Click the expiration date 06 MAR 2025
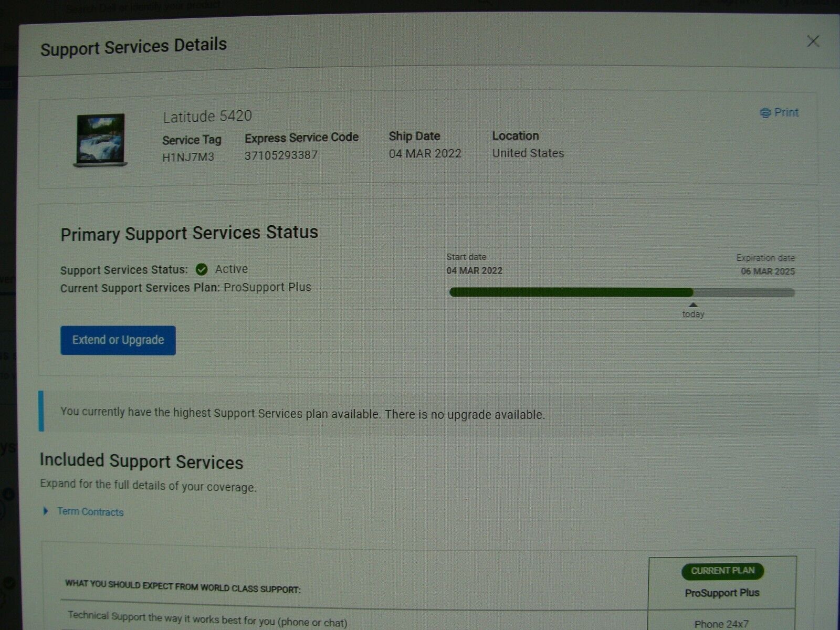The height and width of the screenshot is (630, 840). pyautogui.click(x=768, y=271)
